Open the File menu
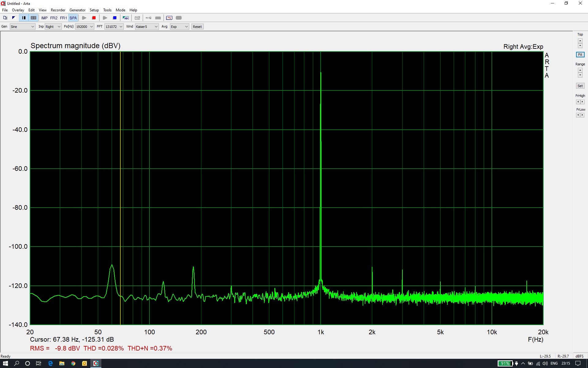588x368 pixels. pyautogui.click(x=5, y=10)
